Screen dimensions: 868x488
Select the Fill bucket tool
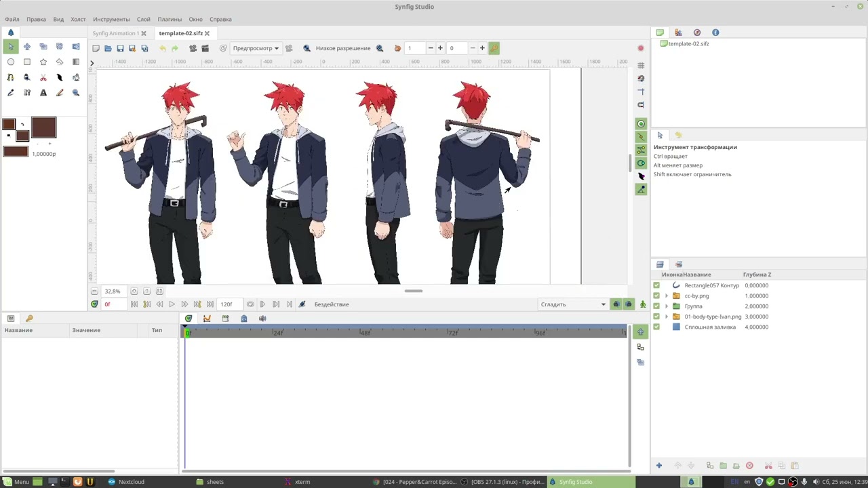click(76, 77)
